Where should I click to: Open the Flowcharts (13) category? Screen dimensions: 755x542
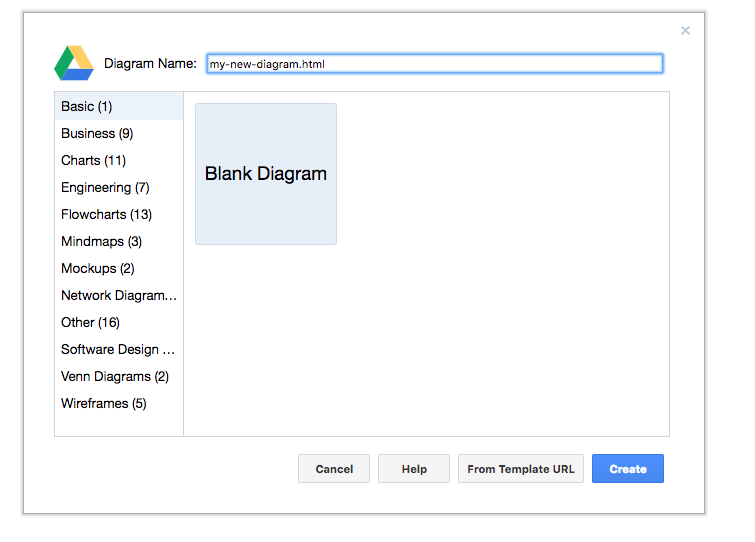106,215
